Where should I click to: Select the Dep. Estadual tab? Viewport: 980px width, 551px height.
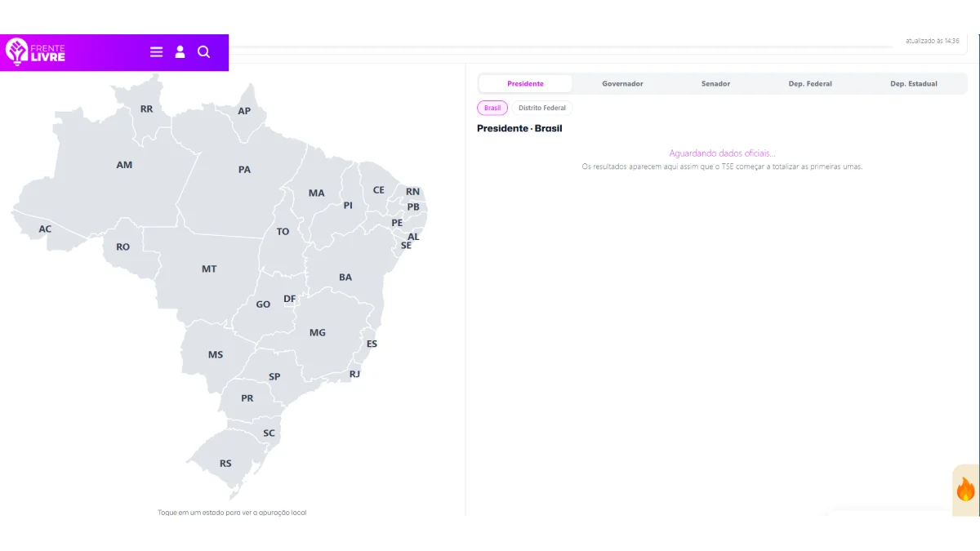coord(914,84)
